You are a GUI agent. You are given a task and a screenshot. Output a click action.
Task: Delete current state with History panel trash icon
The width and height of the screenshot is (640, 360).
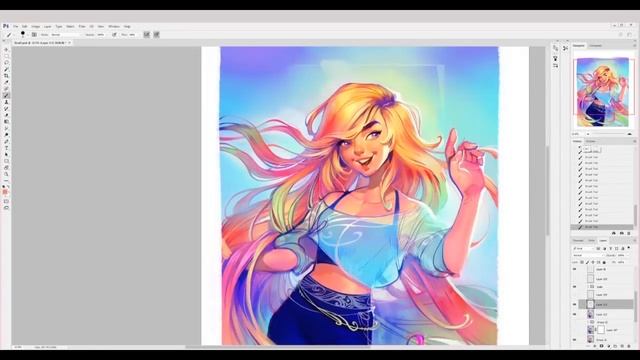[x=629, y=233]
